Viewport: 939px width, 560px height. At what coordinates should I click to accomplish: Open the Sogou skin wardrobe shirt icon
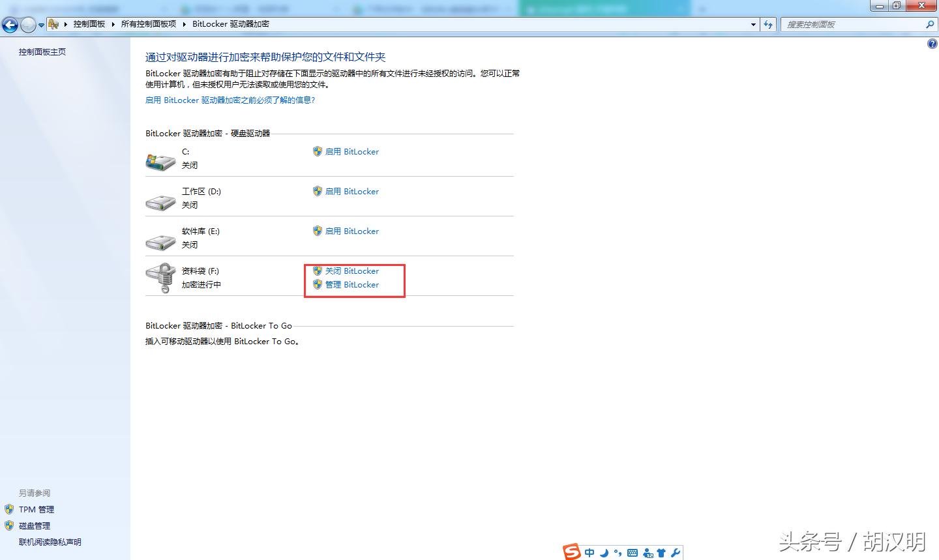pos(661,552)
